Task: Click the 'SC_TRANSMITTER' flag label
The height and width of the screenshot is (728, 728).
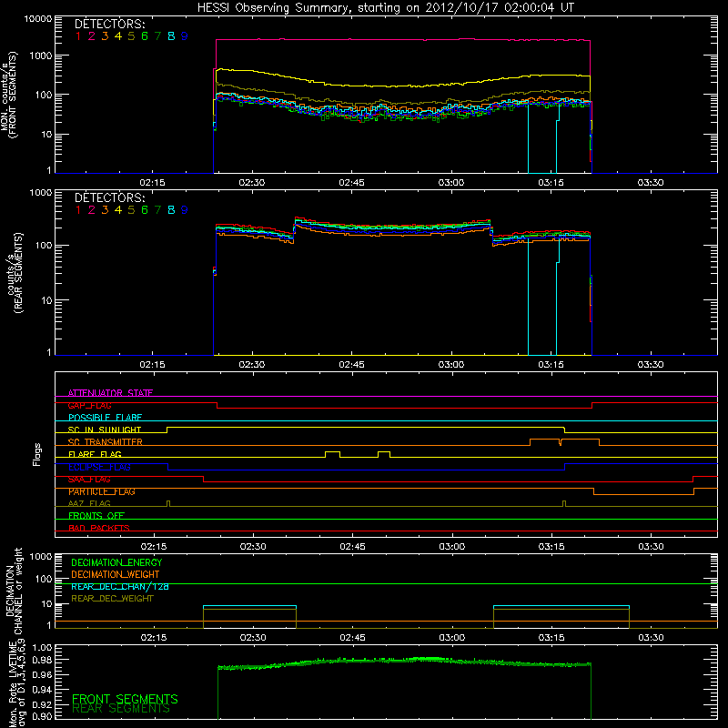Action: [105, 441]
